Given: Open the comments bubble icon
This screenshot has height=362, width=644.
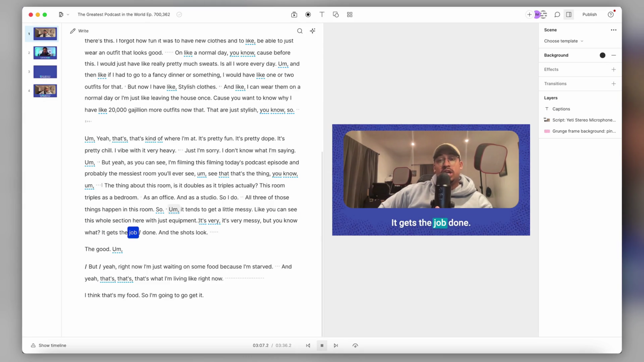Looking at the screenshot, I should coord(557,14).
